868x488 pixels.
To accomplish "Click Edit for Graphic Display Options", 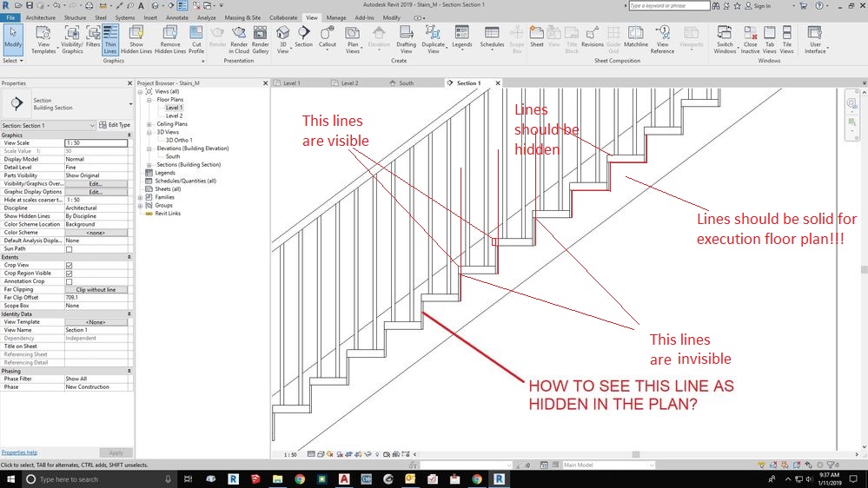I will (x=96, y=192).
